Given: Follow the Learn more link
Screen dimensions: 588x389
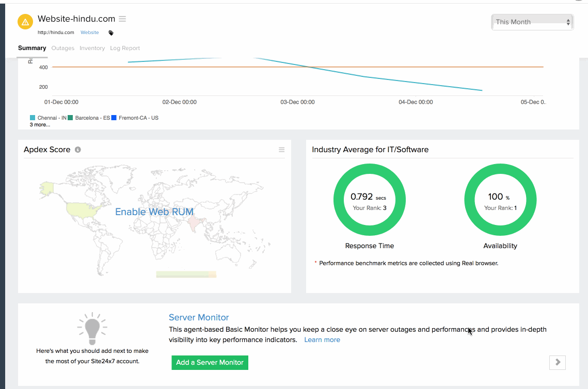Looking at the screenshot, I should pos(322,339).
